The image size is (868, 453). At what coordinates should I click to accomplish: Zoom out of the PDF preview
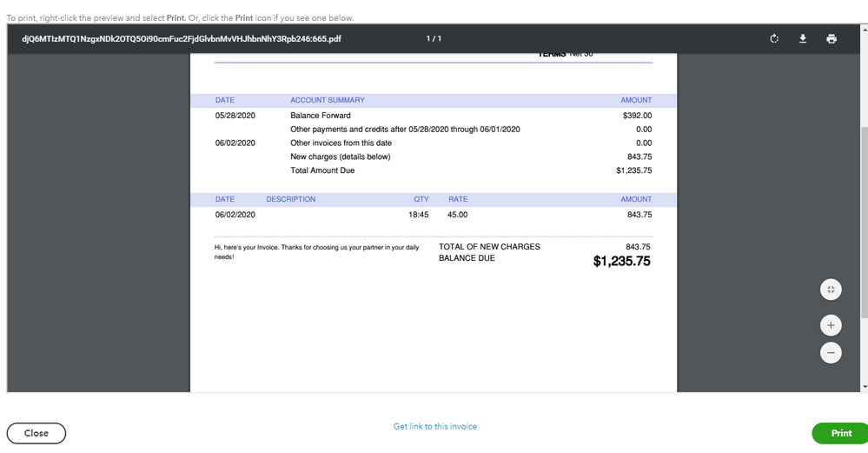[x=831, y=353]
